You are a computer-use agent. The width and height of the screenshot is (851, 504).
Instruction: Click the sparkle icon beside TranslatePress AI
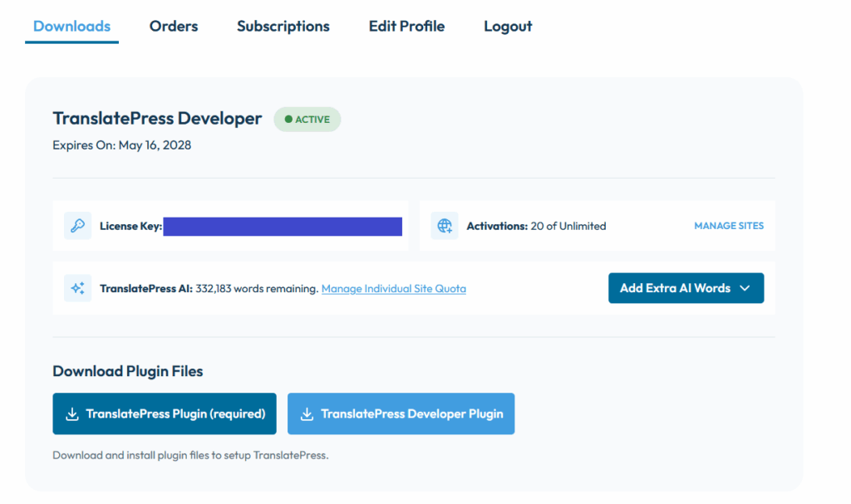(77, 288)
